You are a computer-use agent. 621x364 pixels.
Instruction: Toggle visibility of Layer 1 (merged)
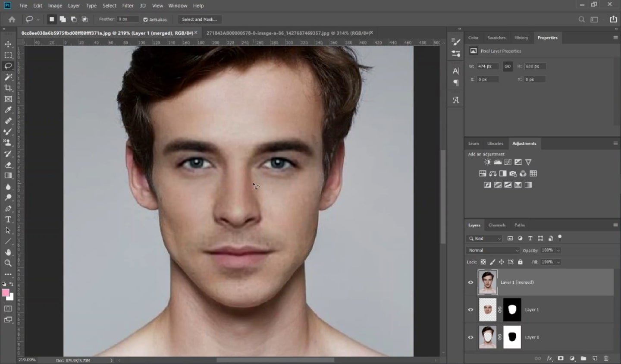coord(470,282)
